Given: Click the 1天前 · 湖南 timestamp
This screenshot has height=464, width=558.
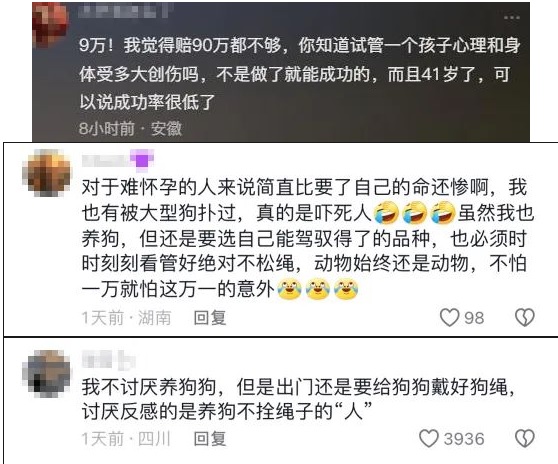Looking at the screenshot, I should click(x=126, y=317).
